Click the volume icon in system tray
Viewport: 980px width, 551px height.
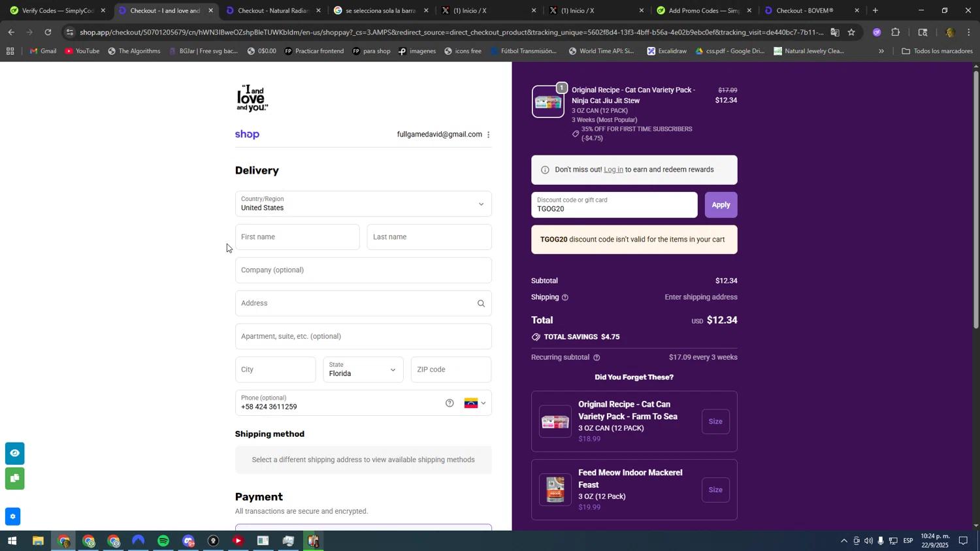click(868, 541)
